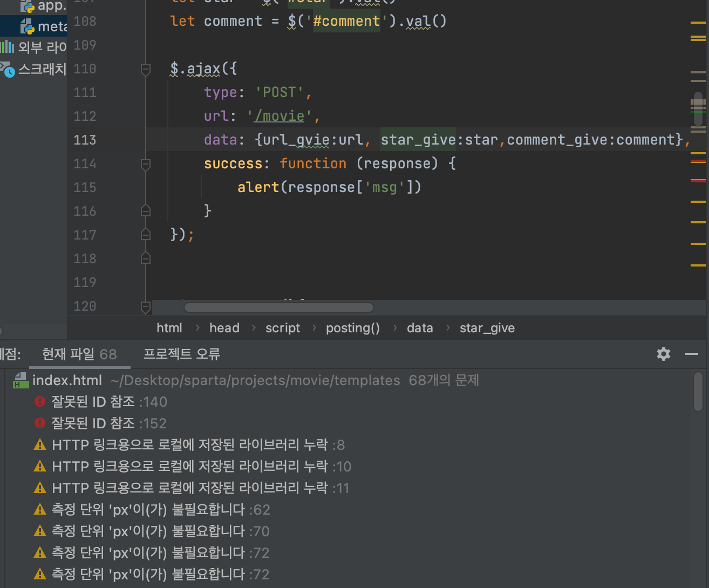Select 외부 라이브러리 in project tree
709x588 pixels.
(33, 47)
